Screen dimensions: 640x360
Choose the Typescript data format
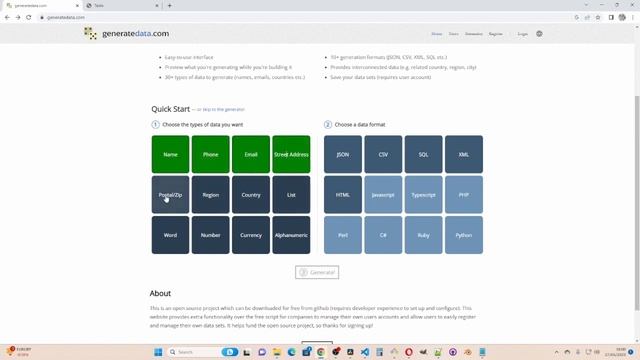pos(423,195)
